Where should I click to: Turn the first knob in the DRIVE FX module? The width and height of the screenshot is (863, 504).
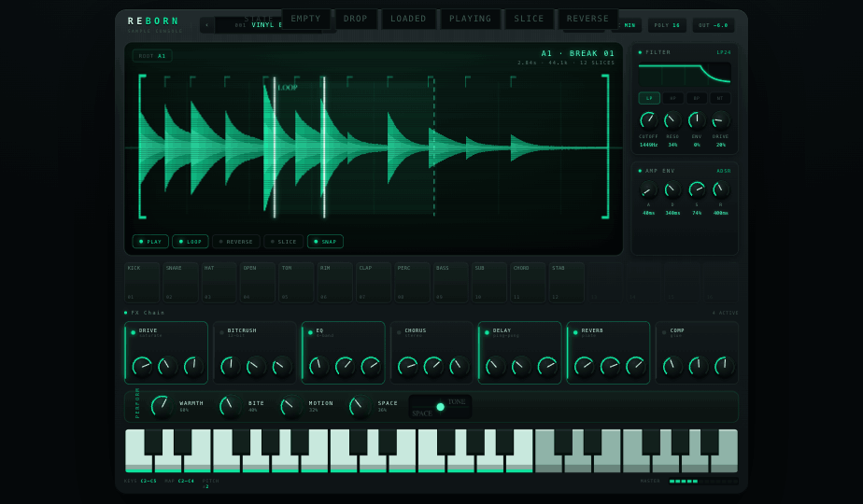(x=142, y=366)
